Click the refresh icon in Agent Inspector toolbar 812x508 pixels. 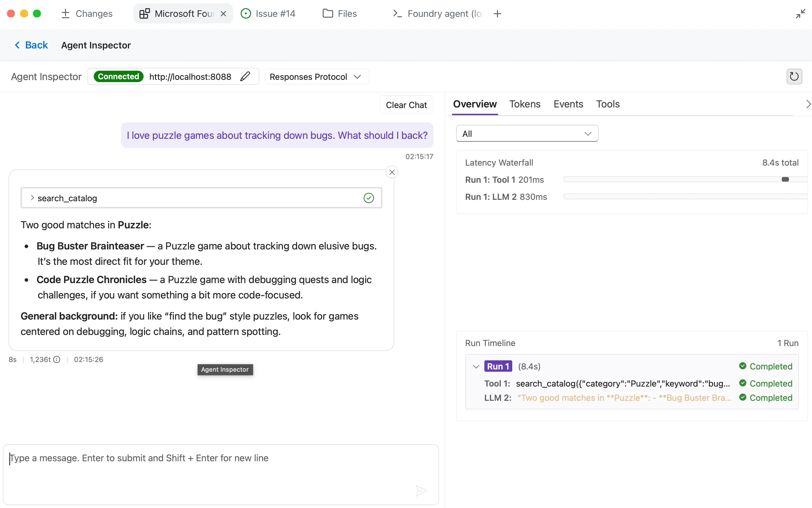pyautogui.click(x=794, y=77)
